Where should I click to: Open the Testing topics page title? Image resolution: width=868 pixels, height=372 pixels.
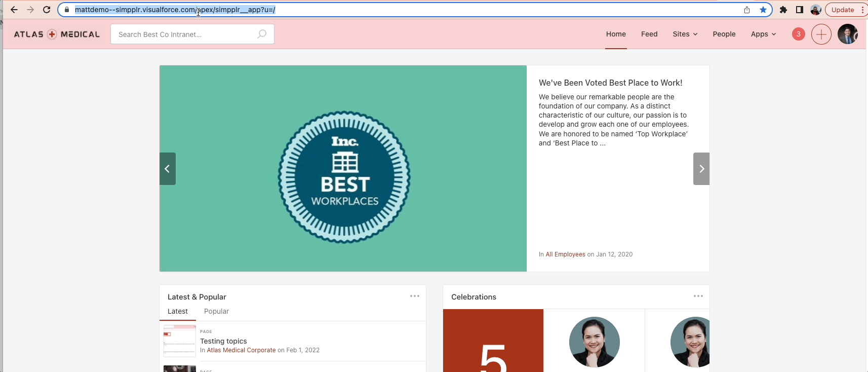coord(223,341)
